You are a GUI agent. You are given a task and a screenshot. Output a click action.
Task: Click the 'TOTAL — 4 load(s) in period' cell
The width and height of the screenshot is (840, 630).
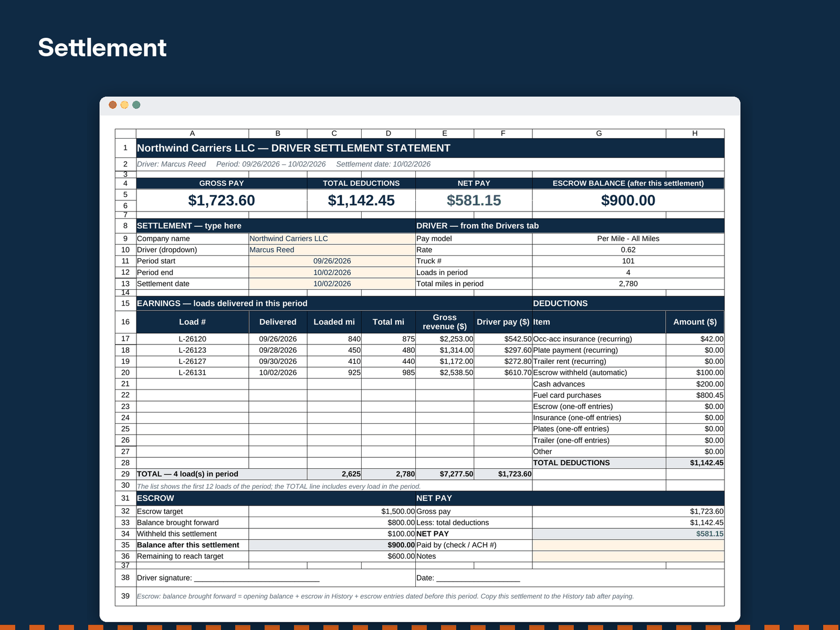[222, 474]
